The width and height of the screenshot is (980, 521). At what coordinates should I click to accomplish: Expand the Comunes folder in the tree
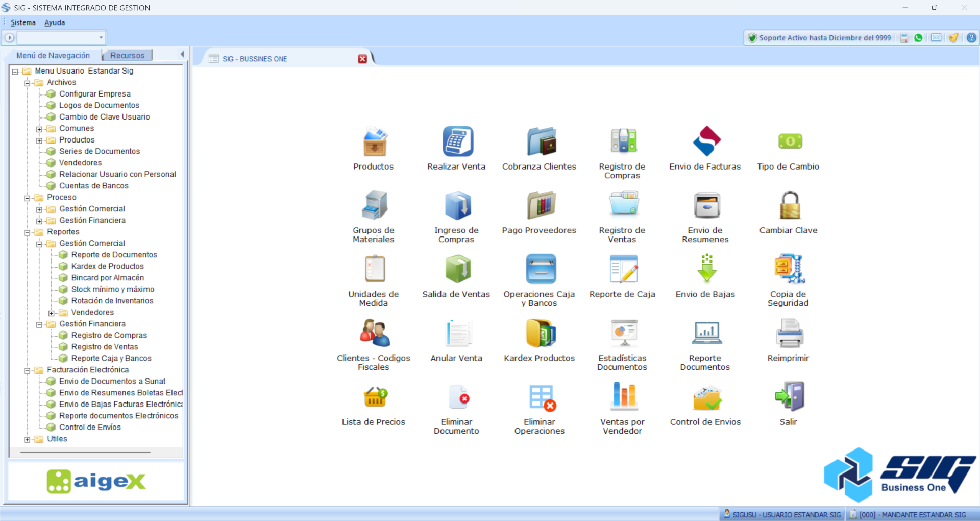tap(39, 129)
